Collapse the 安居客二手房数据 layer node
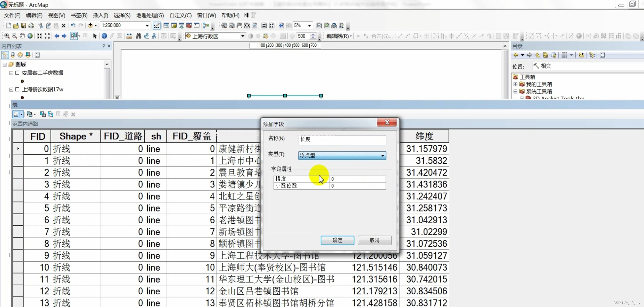 11,73
